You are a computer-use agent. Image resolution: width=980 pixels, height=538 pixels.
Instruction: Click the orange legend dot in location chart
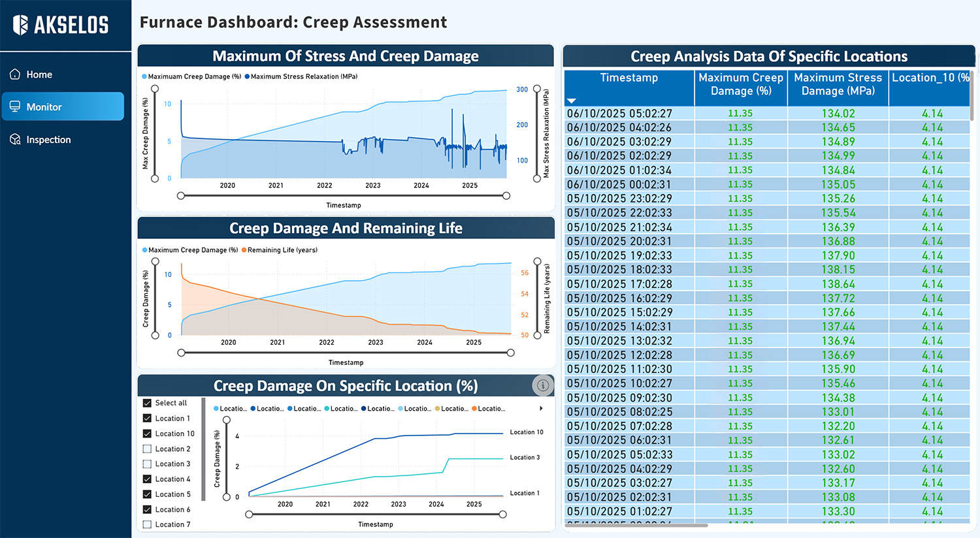pos(474,409)
